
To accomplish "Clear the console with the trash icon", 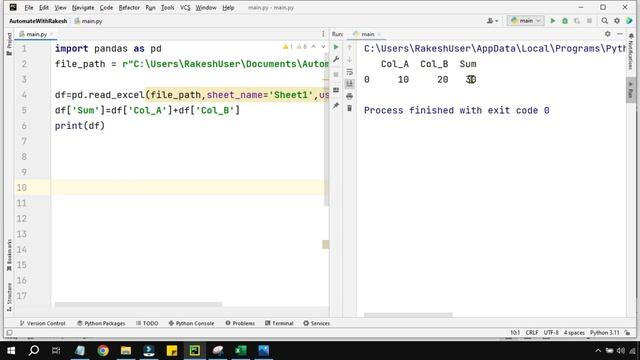I will [x=349, y=108].
